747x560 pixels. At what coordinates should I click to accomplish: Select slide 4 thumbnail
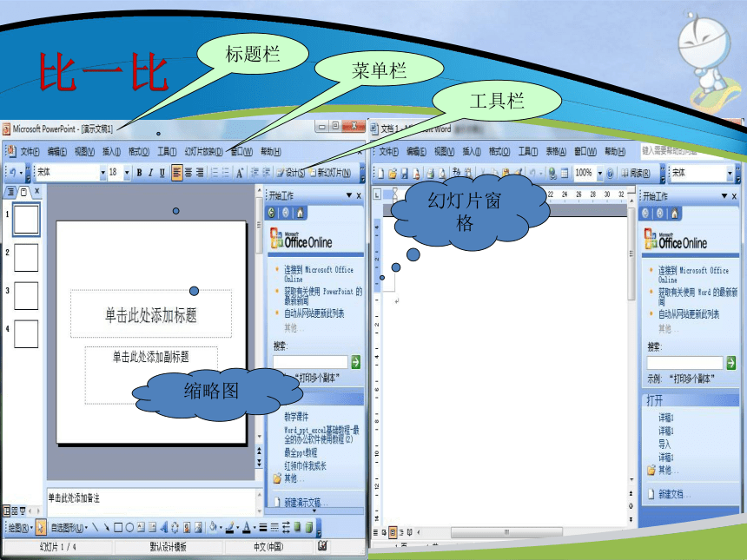click(26, 333)
